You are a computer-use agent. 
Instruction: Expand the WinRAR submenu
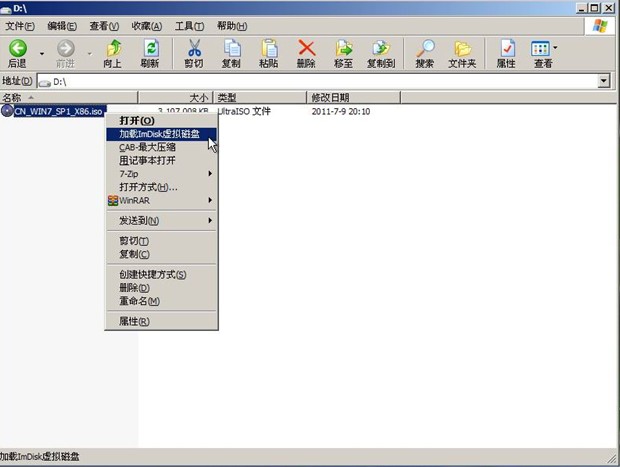210,200
